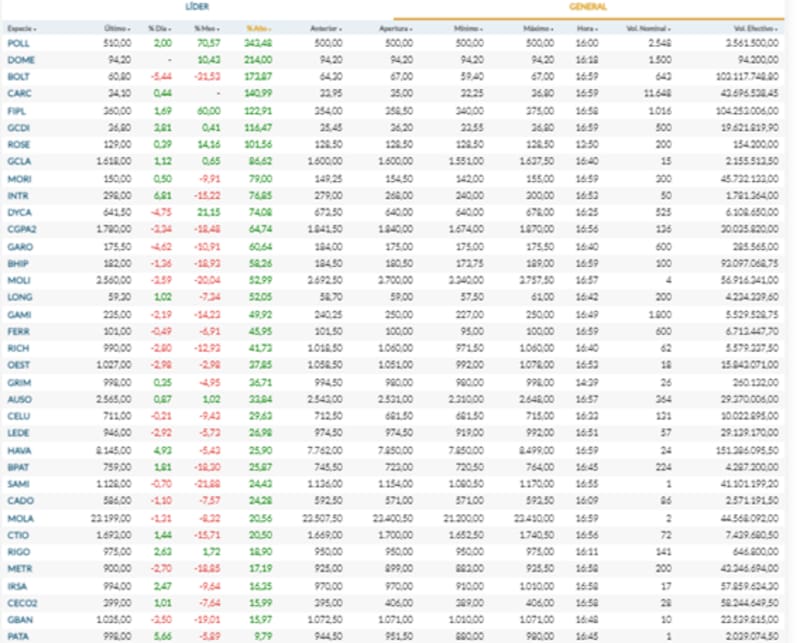Sort by Vol. Efectivo column header
This screenshot has width=800, height=643.
click(x=758, y=28)
